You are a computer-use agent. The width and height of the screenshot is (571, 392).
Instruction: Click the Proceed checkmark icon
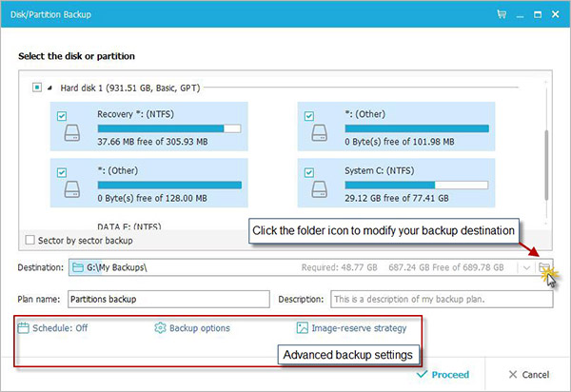click(x=422, y=374)
